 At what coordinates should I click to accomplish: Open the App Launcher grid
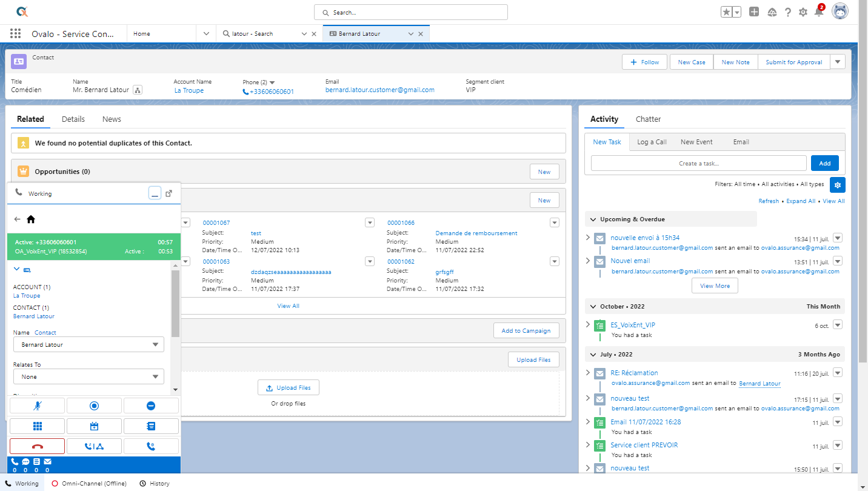point(15,34)
